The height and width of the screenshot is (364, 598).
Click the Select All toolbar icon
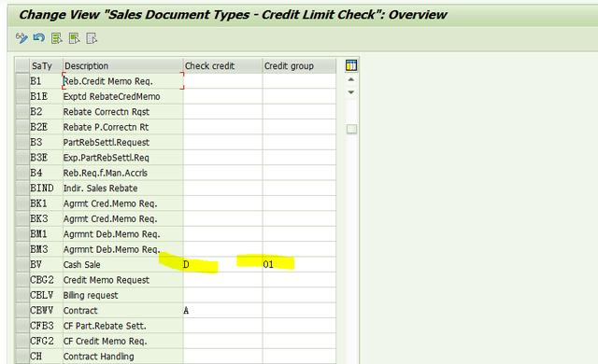point(56,38)
